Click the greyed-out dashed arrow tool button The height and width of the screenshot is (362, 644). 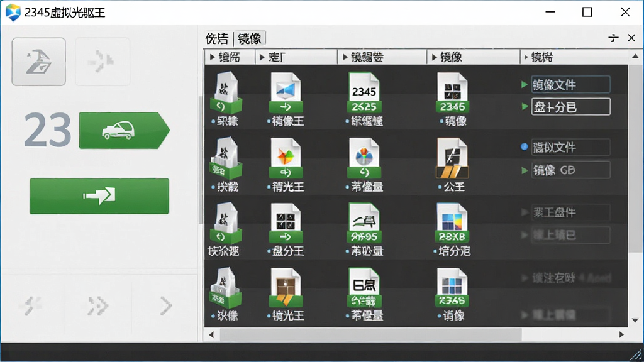(103, 62)
